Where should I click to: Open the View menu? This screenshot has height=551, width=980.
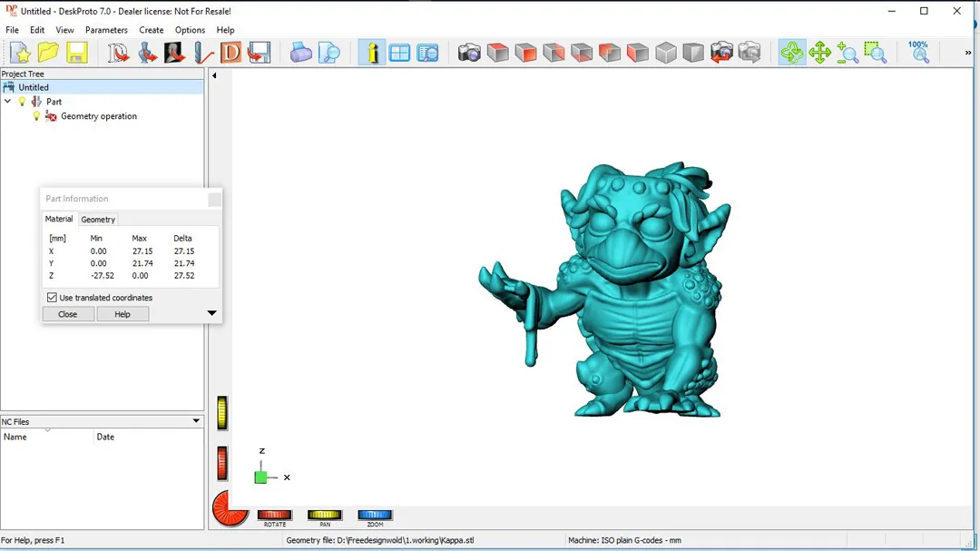pos(64,30)
